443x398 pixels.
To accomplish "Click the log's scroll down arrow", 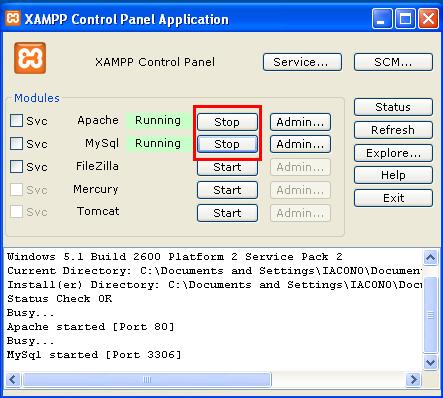I will coord(430,362).
